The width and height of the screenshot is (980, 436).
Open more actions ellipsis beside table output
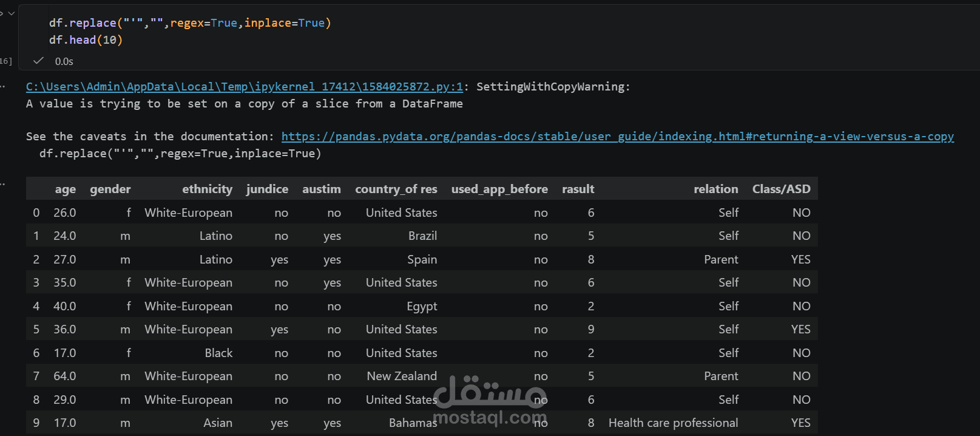click(2, 184)
